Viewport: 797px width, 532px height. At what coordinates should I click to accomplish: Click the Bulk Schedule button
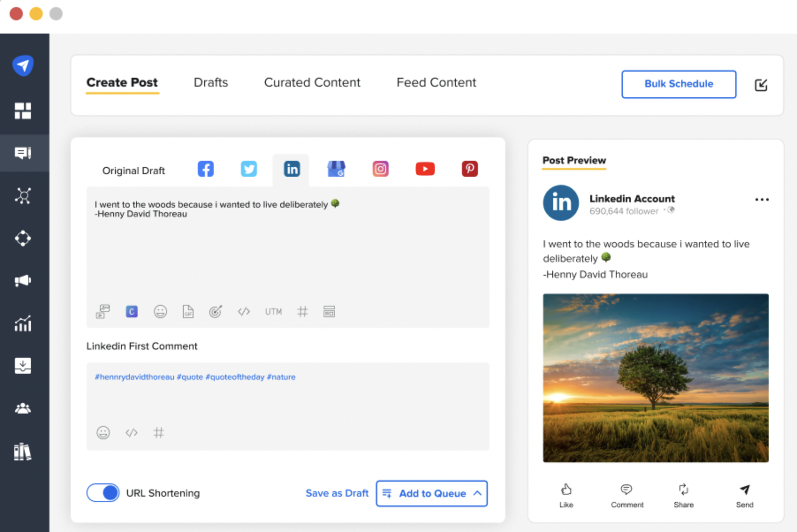679,84
